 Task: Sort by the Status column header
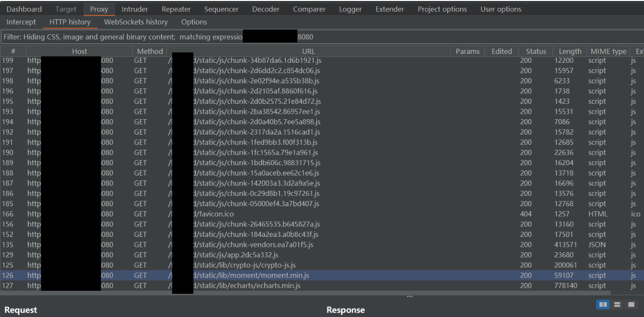[536, 51]
